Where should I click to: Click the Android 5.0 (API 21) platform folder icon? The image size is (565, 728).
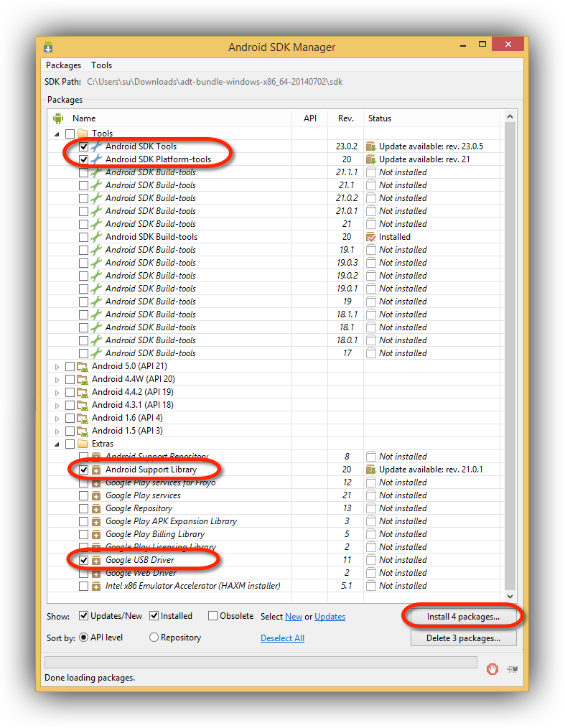tap(83, 366)
